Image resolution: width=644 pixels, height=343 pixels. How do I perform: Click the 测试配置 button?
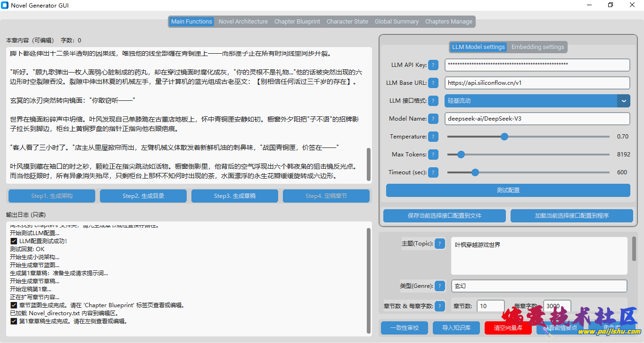[508, 190]
